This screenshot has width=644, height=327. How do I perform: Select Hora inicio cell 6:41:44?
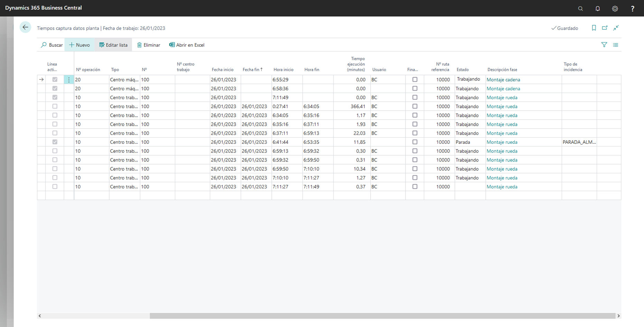pyautogui.click(x=287, y=142)
